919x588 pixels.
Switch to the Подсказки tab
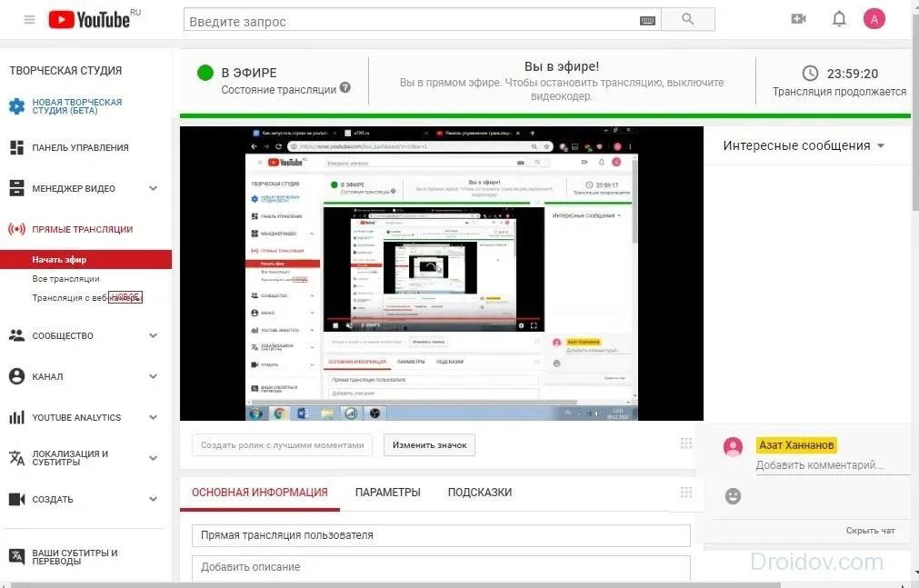[x=479, y=493]
